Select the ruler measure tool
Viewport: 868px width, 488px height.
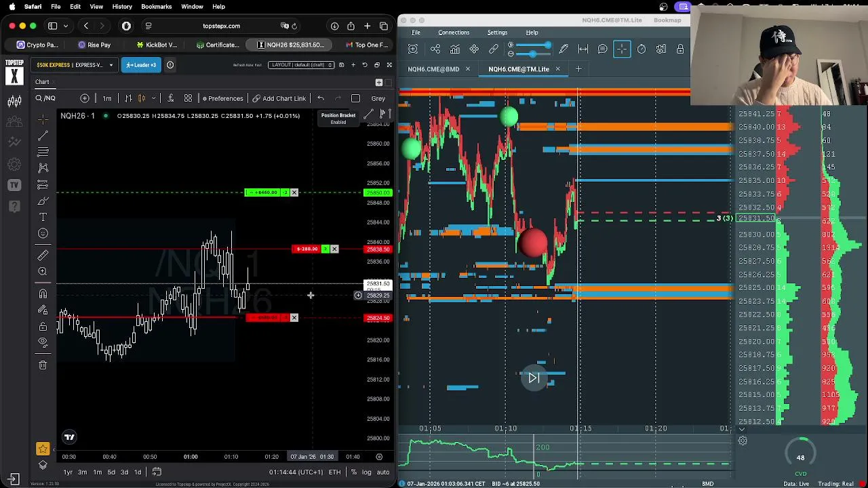[x=43, y=255]
